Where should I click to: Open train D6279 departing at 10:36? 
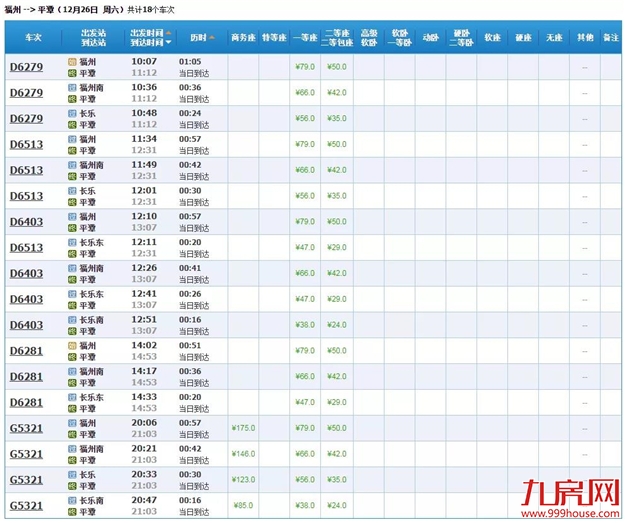[x=26, y=93]
